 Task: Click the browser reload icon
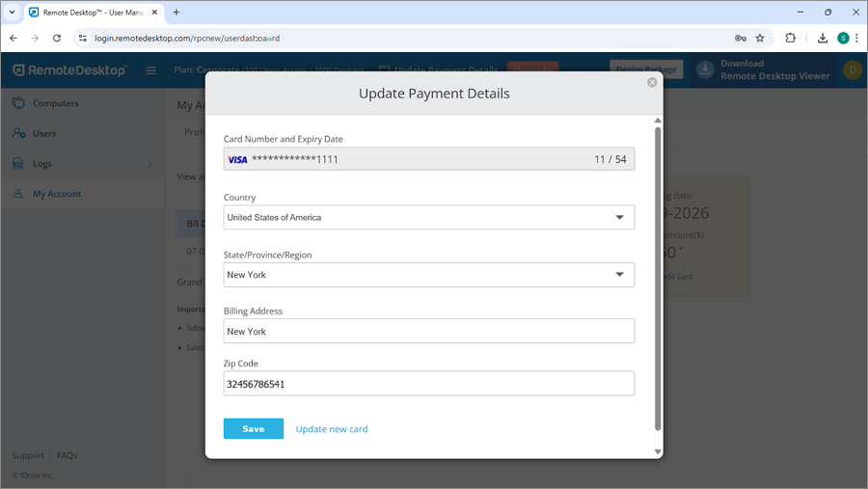pos(57,39)
